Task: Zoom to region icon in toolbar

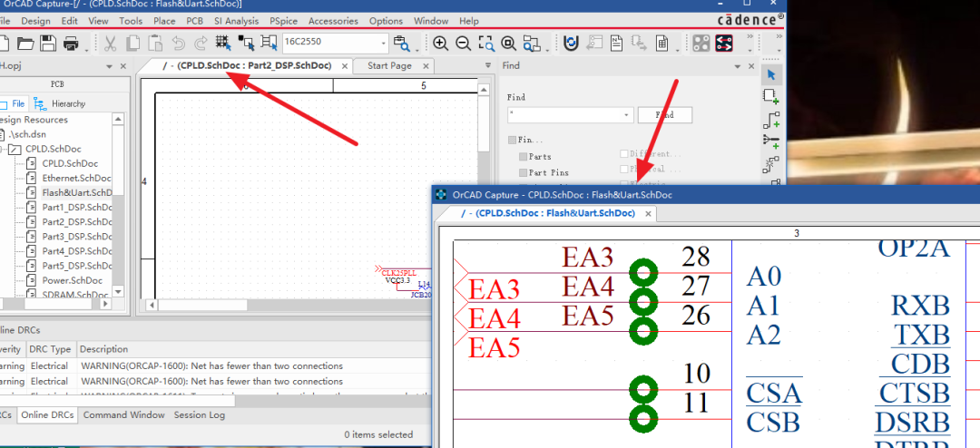Action: point(485,44)
